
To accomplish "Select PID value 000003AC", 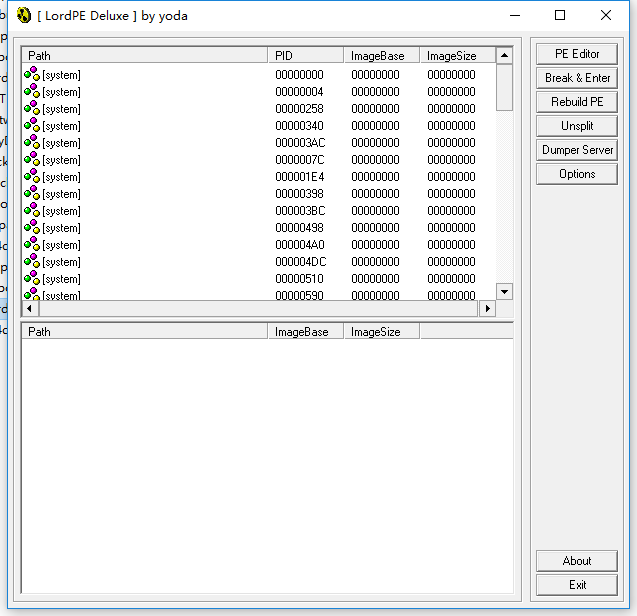I will pos(300,143).
